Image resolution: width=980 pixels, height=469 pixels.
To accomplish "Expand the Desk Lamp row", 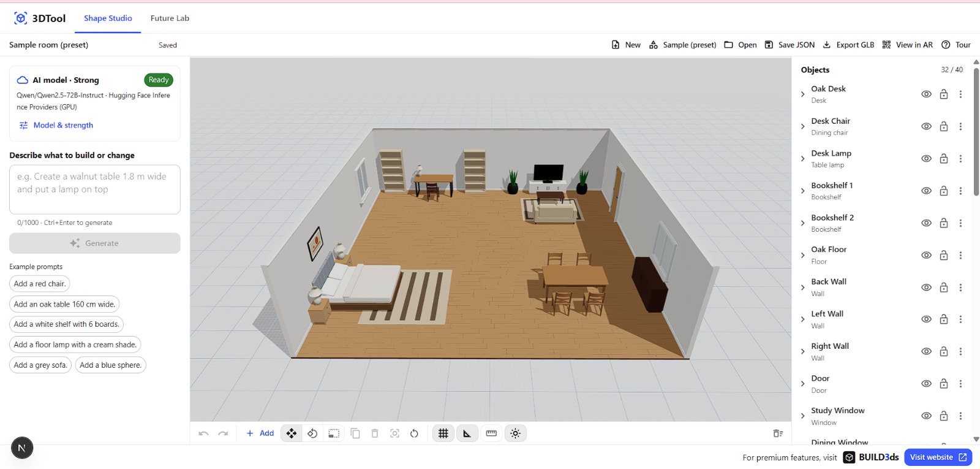I will pos(803,159).
